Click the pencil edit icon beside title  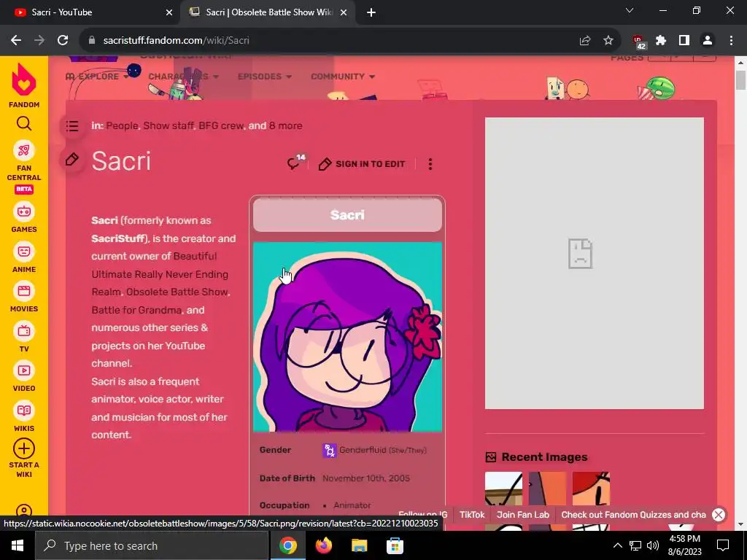coord(72,160)
